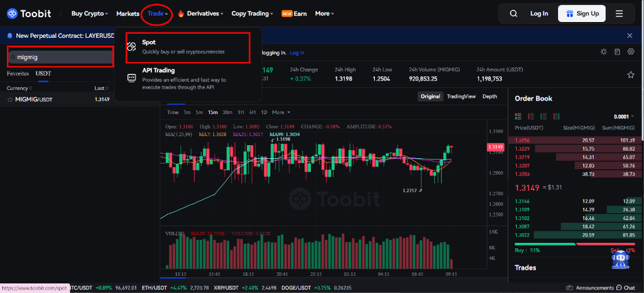Click the Log In link in header
The image size is (644, 293).
pyautogui.click(x=539, y=13)
